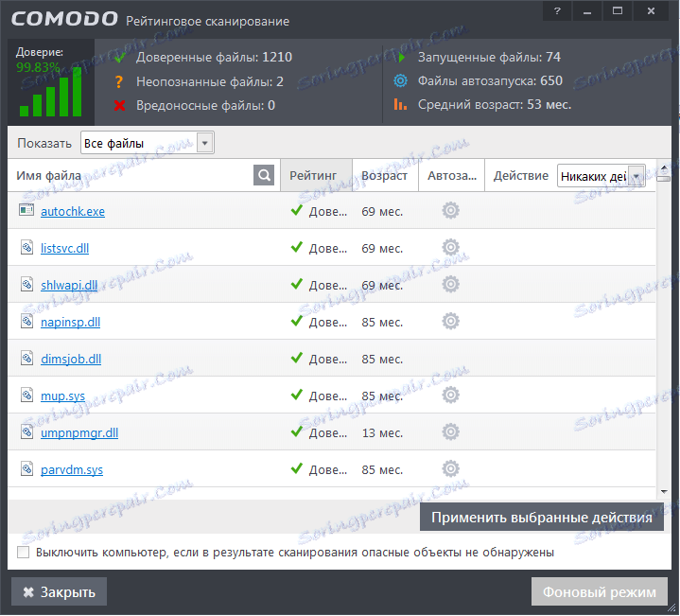Click the shlwapi.dll file type icon
680x616 pixels.
pos(26,284)
